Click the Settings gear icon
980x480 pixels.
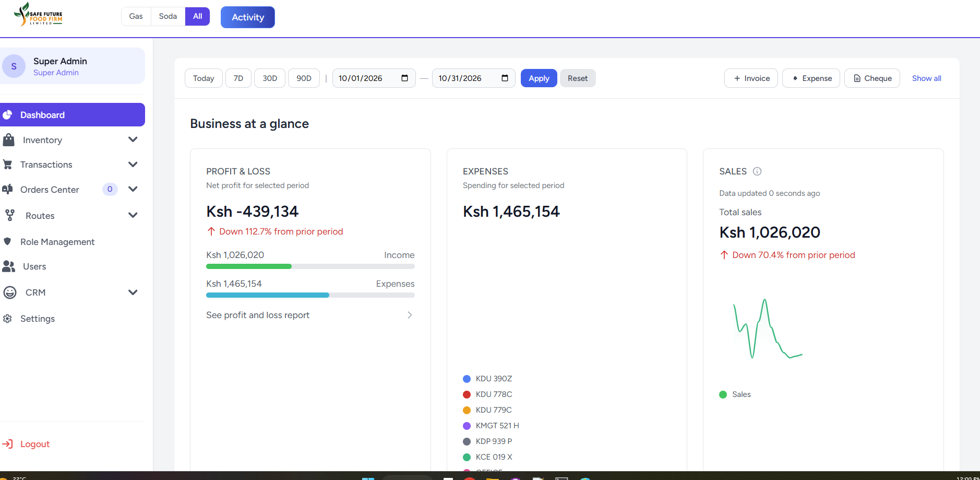point(7,319)
